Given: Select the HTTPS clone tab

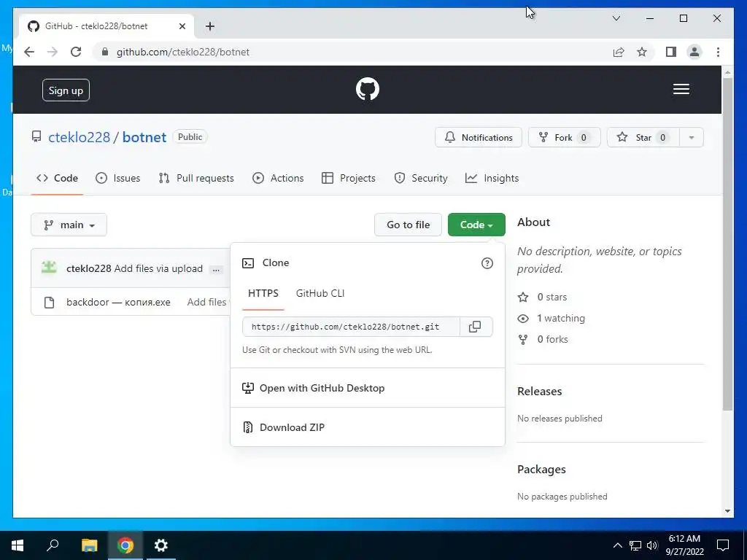Looking at the screenshot, I should pyautogui.click(x=263, y=293).
